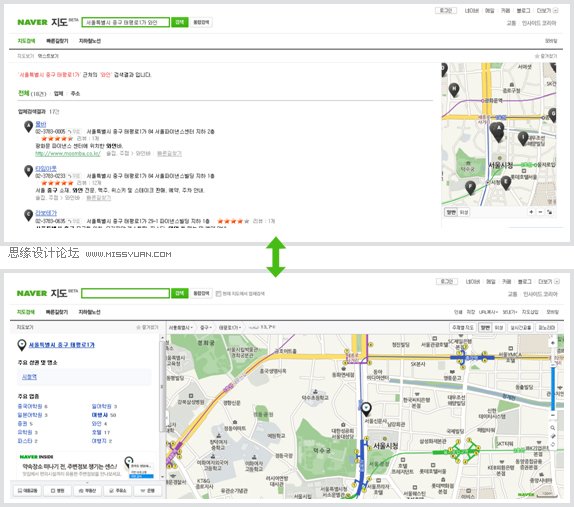
Task: Switch the mini map to 위성 view
Action: click(x=464, y=212)
